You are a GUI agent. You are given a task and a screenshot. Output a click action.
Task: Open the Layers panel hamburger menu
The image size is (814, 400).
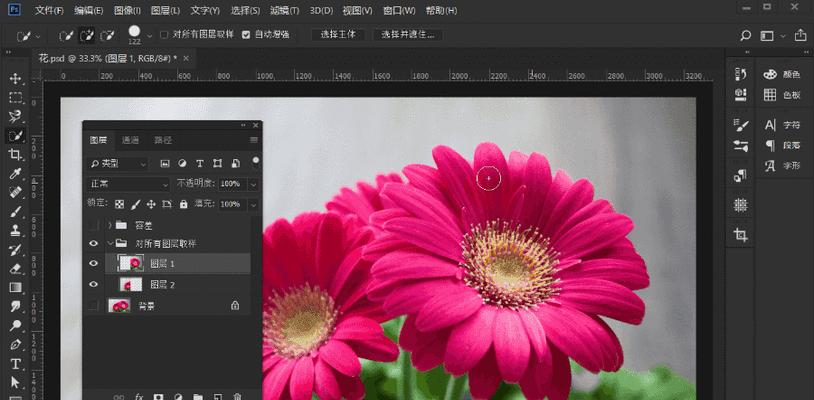click(x=254, y=140)
